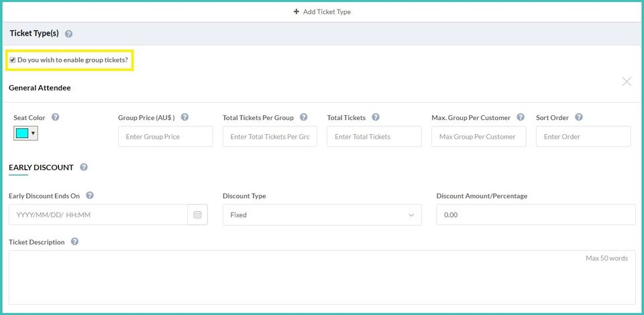644x315 pixels.
Task: Select the EARLY DISCOUNT tab
Action: (x=41, y=168)
